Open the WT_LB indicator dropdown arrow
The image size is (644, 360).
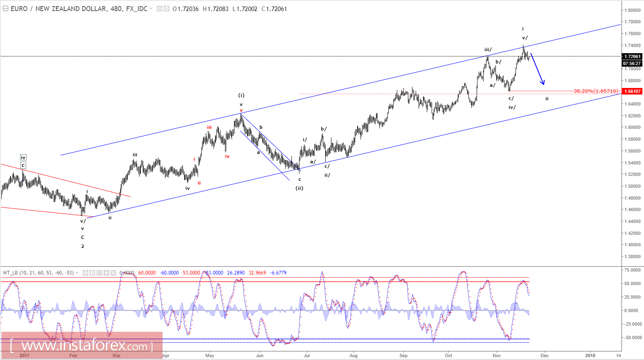click(x=77, y=273)
